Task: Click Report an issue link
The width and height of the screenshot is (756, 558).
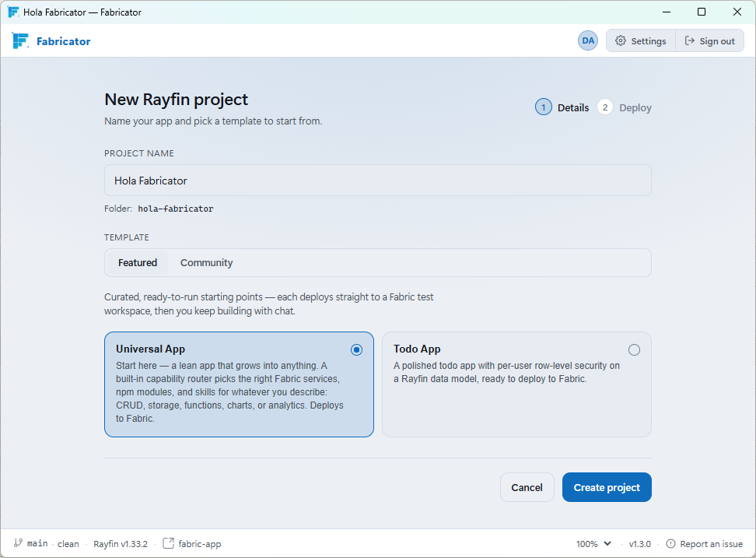Action: tap(705, 544)
